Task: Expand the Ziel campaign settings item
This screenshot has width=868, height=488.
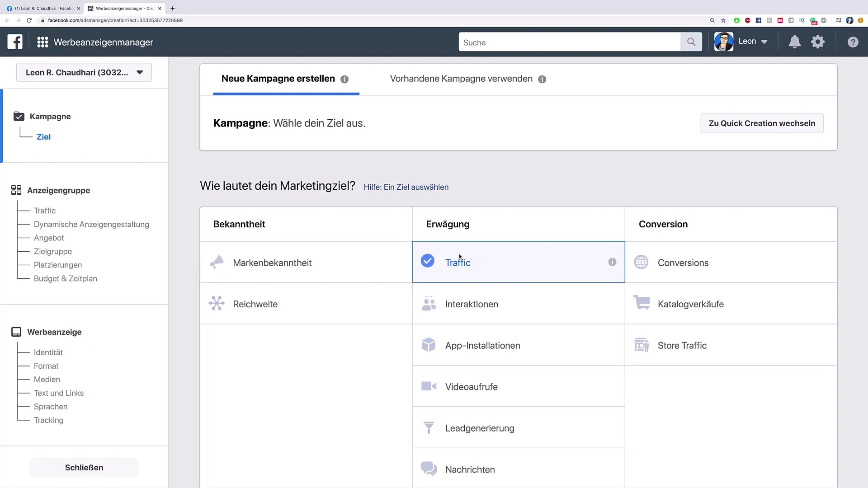Action: coord(43,136)
